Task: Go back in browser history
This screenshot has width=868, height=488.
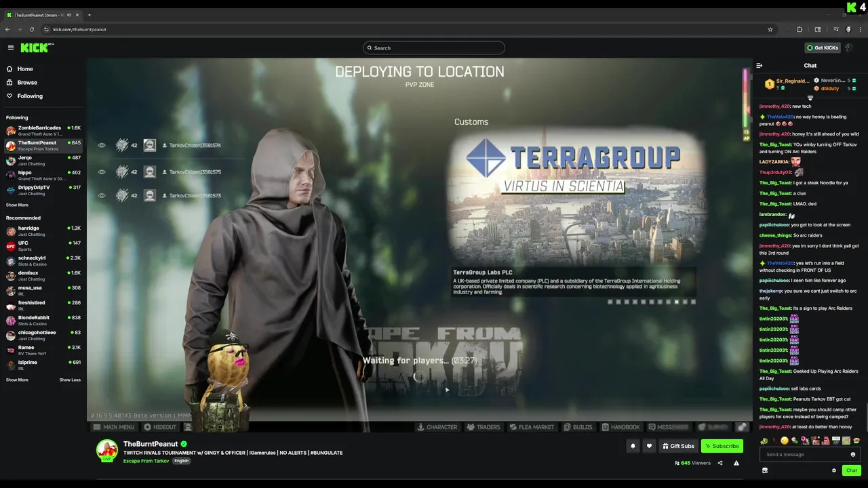Action: click(x=7, y=29)
